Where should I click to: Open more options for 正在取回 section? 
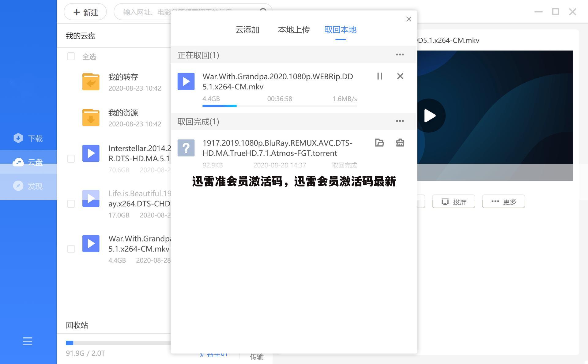click(400, 54)
